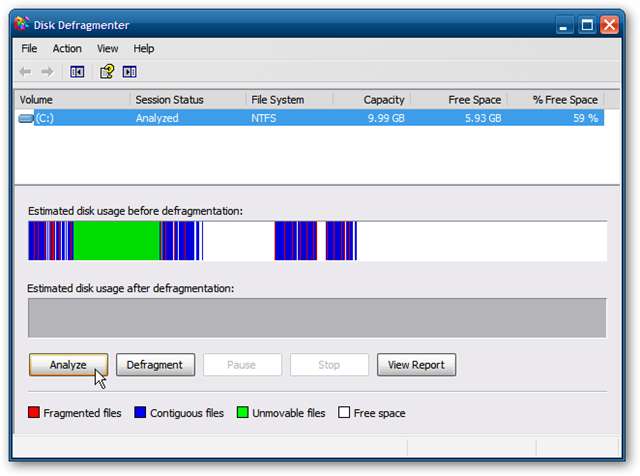Sort by the Capacity column header
Image resolution: width=640 pixels, height=476 pixels.
(371, 100)
